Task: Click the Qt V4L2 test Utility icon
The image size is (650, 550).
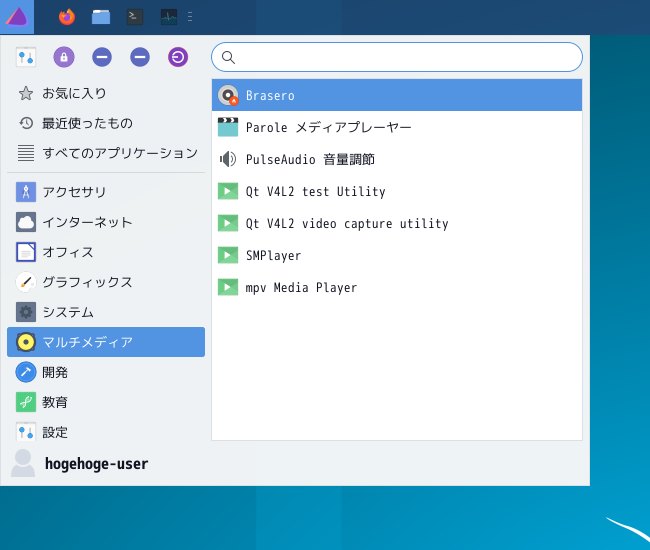Action: point(228,191)
